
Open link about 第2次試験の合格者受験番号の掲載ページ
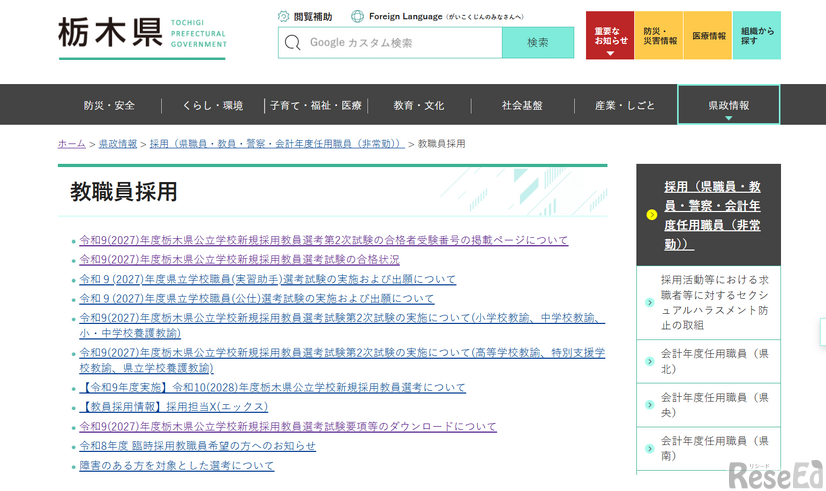(323, 240)
